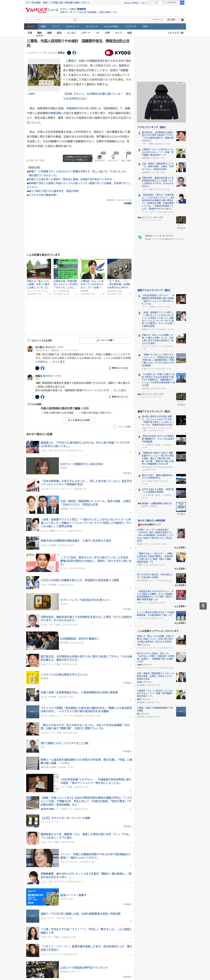Share main article on X
This screenshot has width=210, height=980.
[x=69, y=53]
